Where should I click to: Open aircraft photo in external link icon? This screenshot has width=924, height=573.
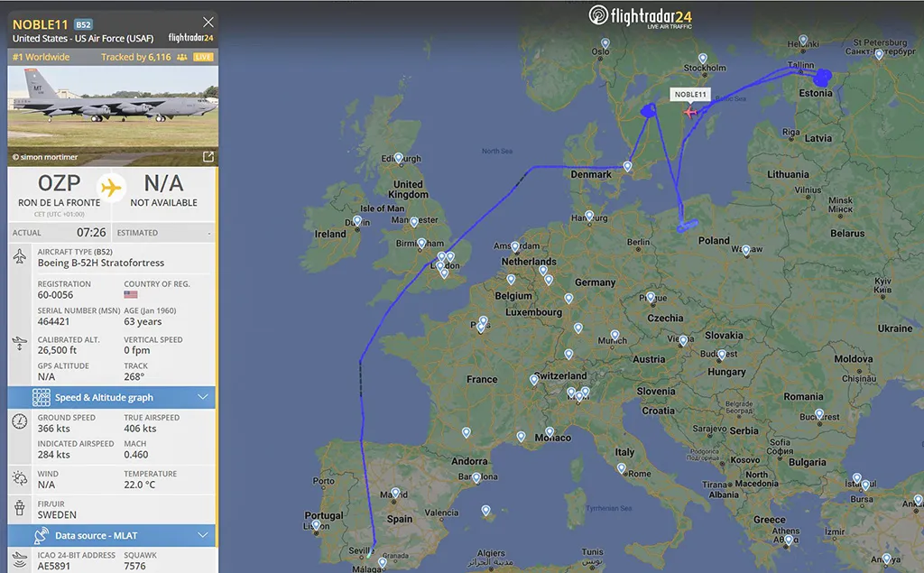tap(208, 157)
